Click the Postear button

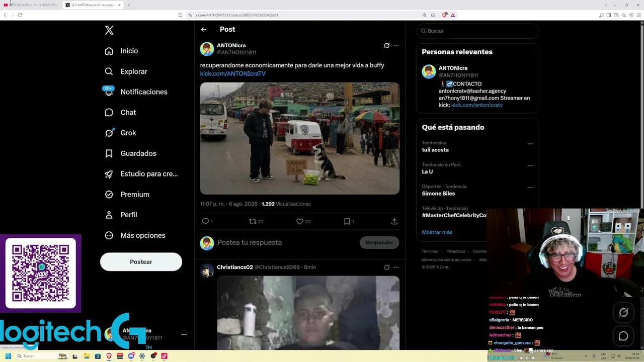[141, 261]
